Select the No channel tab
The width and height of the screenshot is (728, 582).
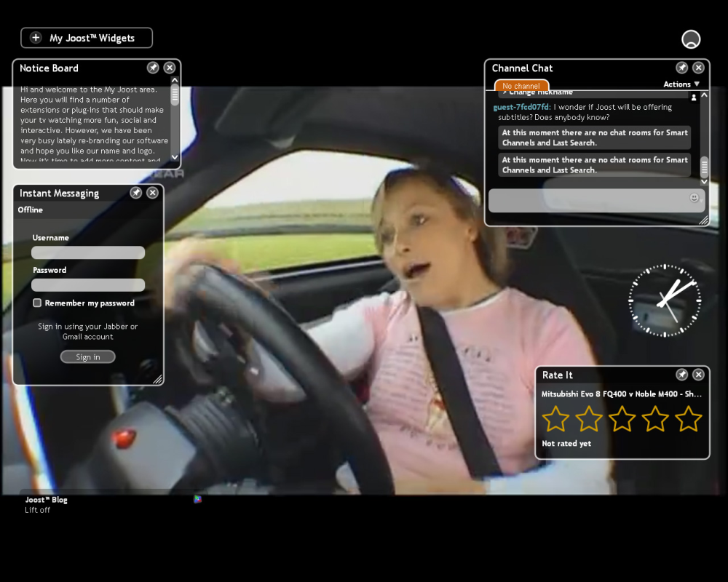pos(521,85)
